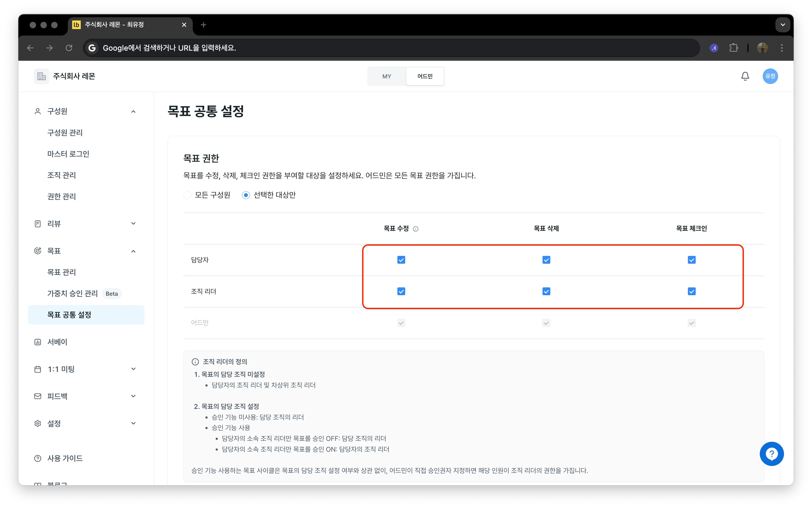Open the tab search dropdown arrow

click(782, 25)
